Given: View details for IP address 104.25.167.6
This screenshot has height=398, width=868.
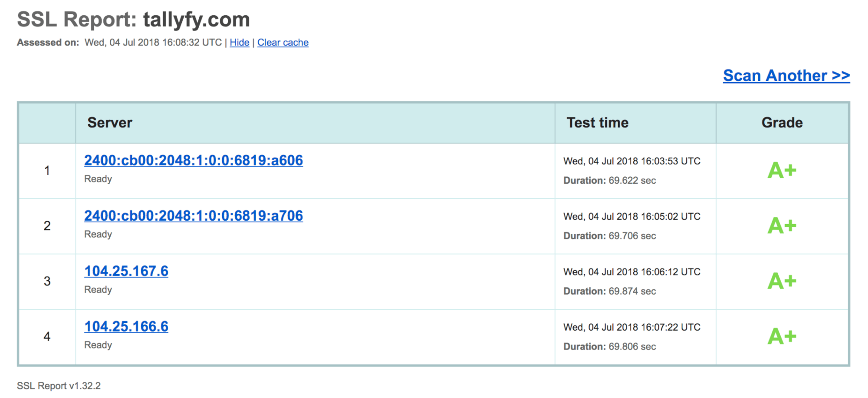Looking at the screenshot, I should pos(126,271).
